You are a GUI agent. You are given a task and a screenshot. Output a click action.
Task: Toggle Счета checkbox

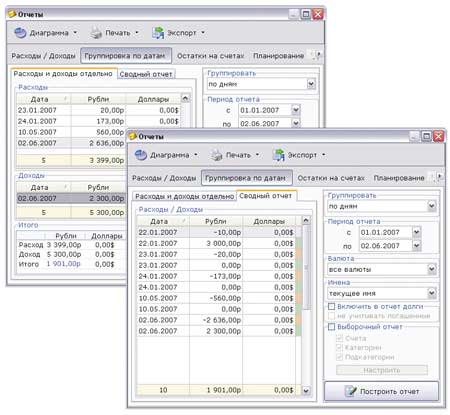click(340, 338)
